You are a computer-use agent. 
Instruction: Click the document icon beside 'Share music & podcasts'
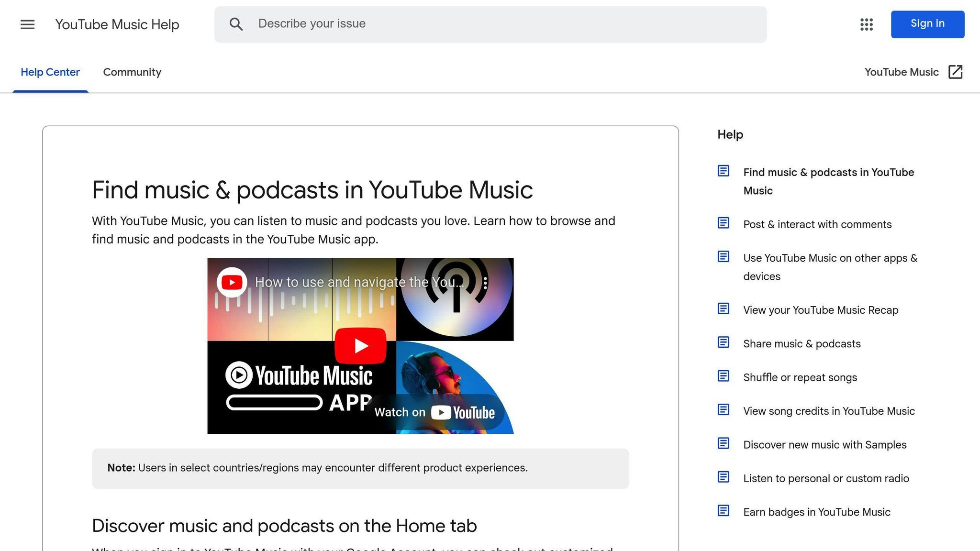[x=723, y=342]
